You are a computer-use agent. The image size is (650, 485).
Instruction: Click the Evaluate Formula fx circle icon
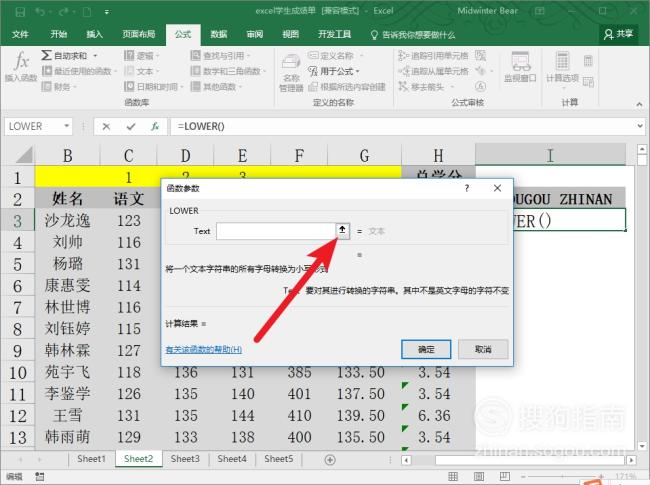480,86
